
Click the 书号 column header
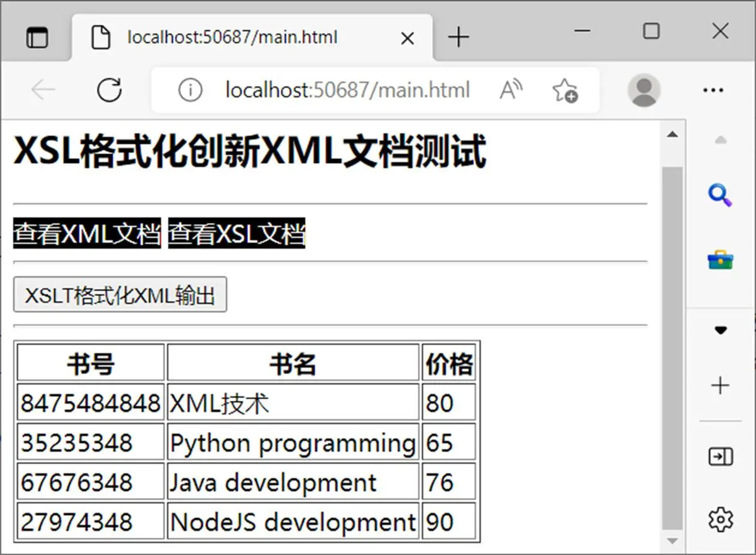coord(91,363)
